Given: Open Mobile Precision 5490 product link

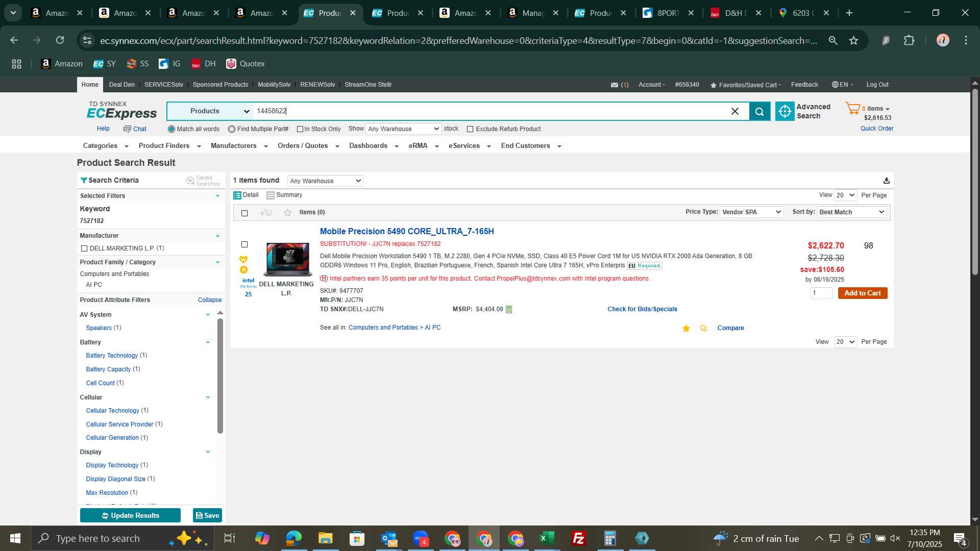Looking at the screenshot, I should (x=407, y=232).
